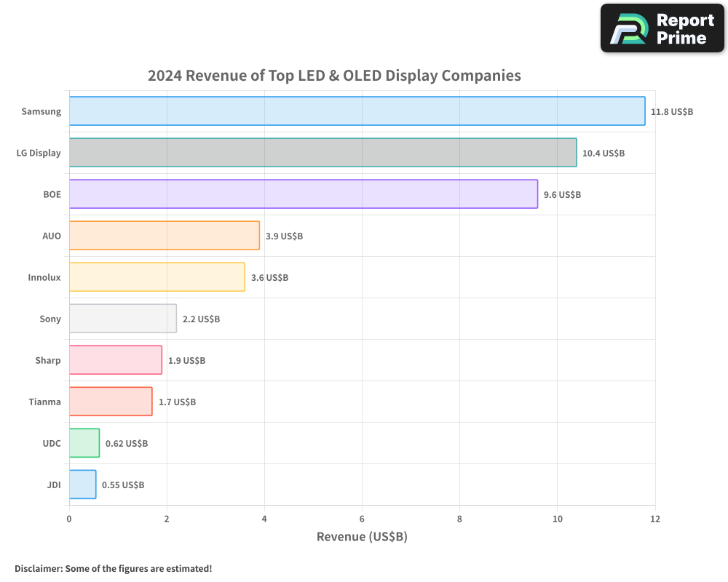Select the 12 tick mark on x-axis
This screenshot has width=728, height=582.
654,519
